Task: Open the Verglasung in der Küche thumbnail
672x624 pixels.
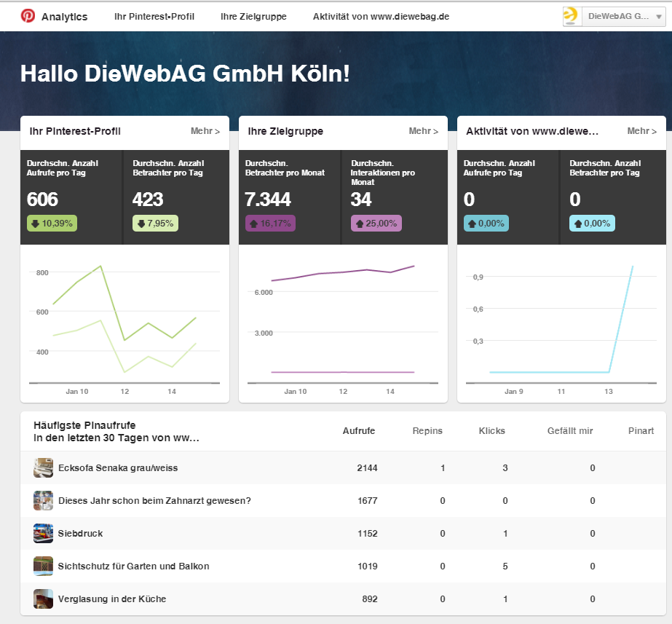Action: click(x=43, y=599)
